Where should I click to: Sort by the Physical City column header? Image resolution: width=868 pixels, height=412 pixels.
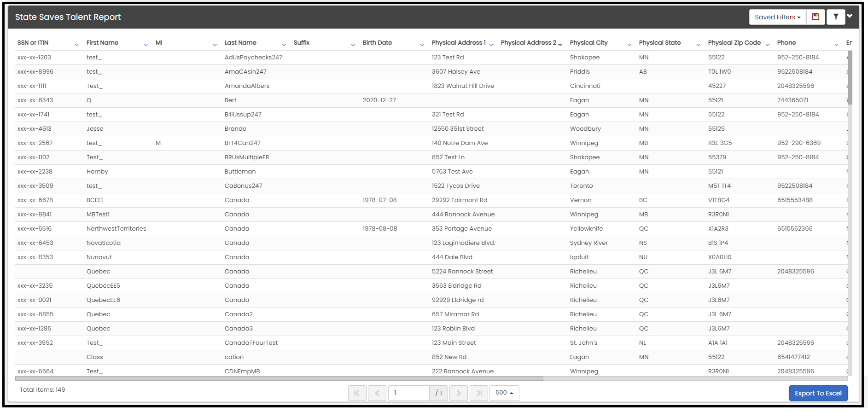(588, 43)
